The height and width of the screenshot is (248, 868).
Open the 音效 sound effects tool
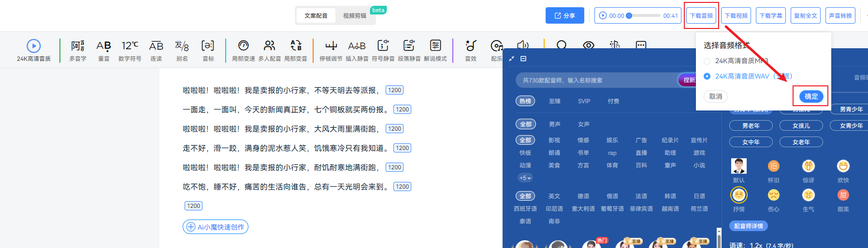point(471,46)
